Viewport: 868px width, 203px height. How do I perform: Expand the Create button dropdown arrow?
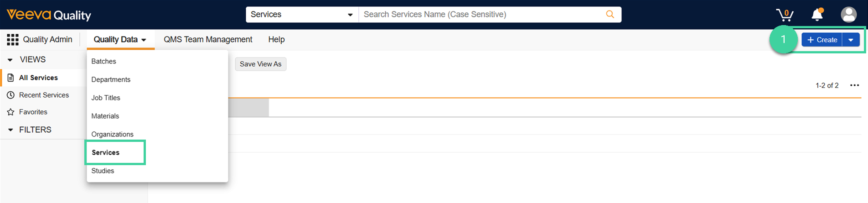coord(851,40)
